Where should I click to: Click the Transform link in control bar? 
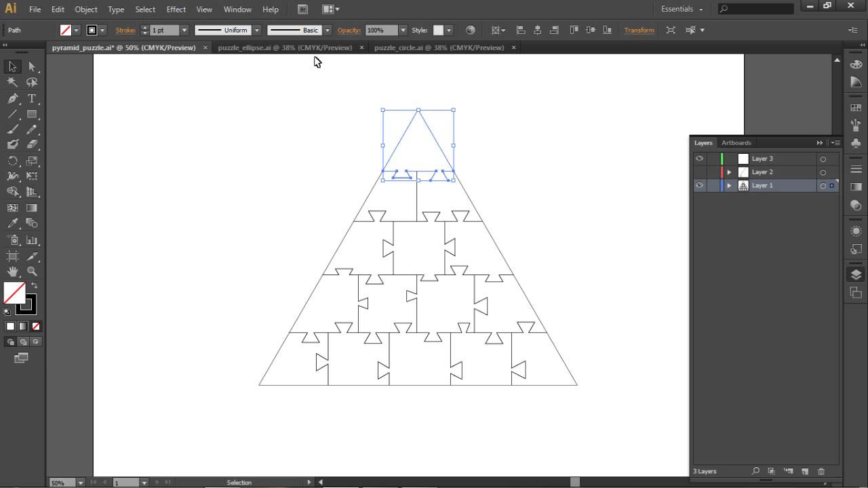[x=639, y=30]
